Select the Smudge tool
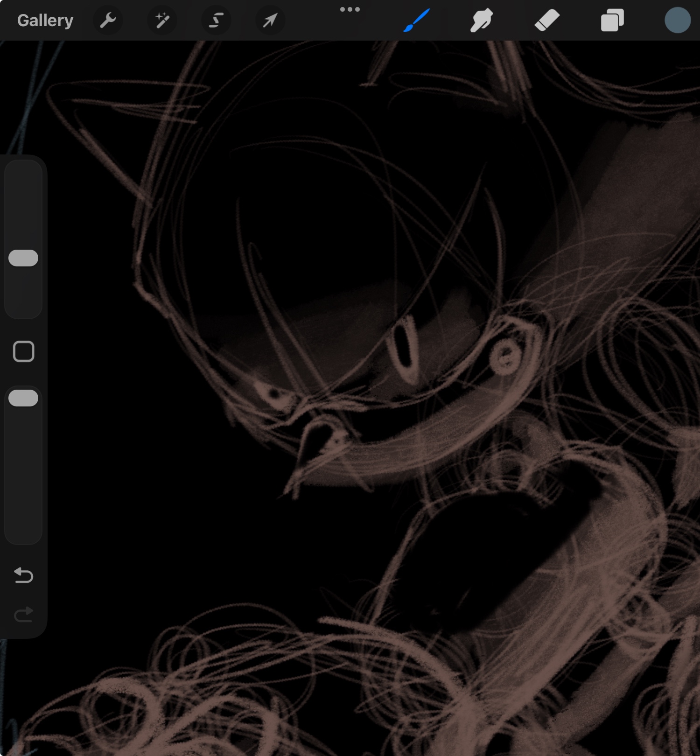Viewport: 700px width, 756px height. (482, 21)
